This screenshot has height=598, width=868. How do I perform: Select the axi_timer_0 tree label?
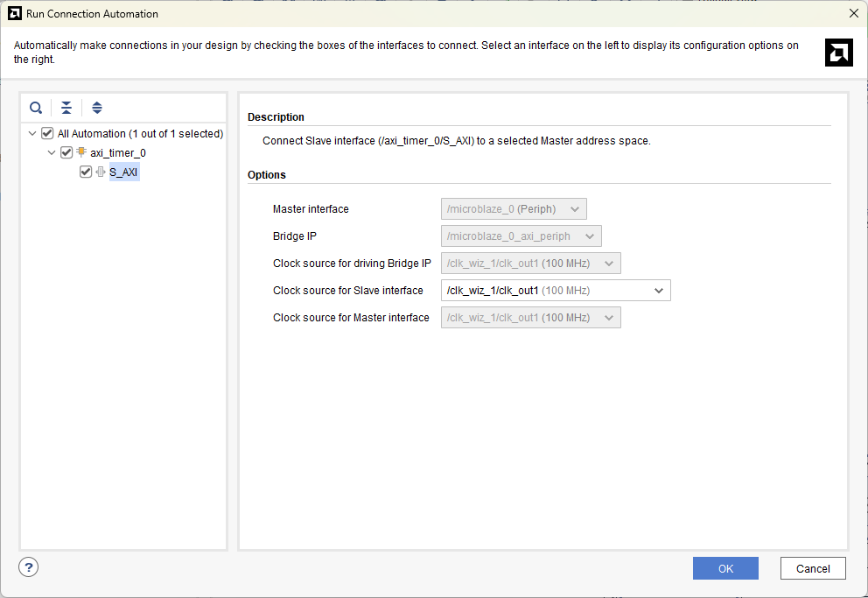coord(118,152)
